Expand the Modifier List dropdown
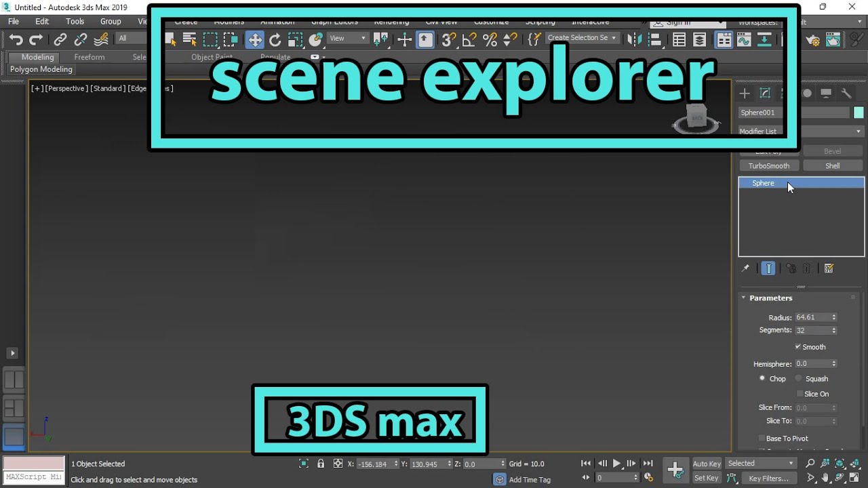Image resolution: width=868 pixels, height=488 pixels. pyautogui.click(x=801, y=131)
